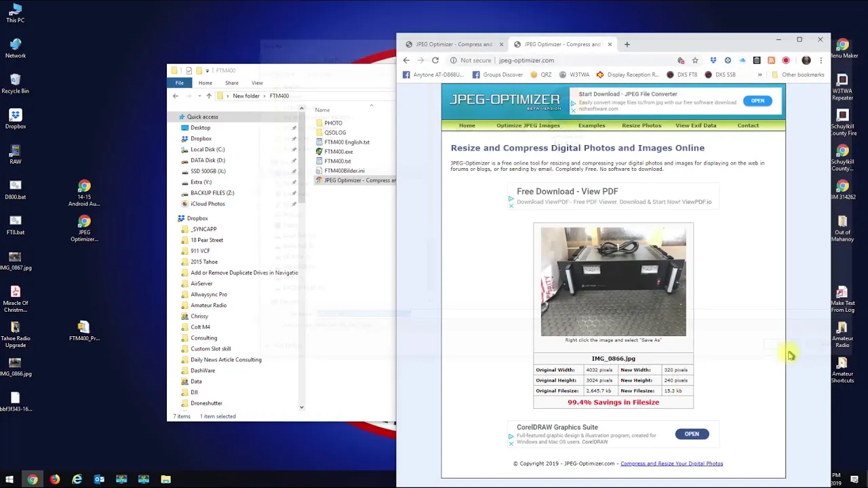Open iCloud Photos in navigation pane

tap(208, 203)
